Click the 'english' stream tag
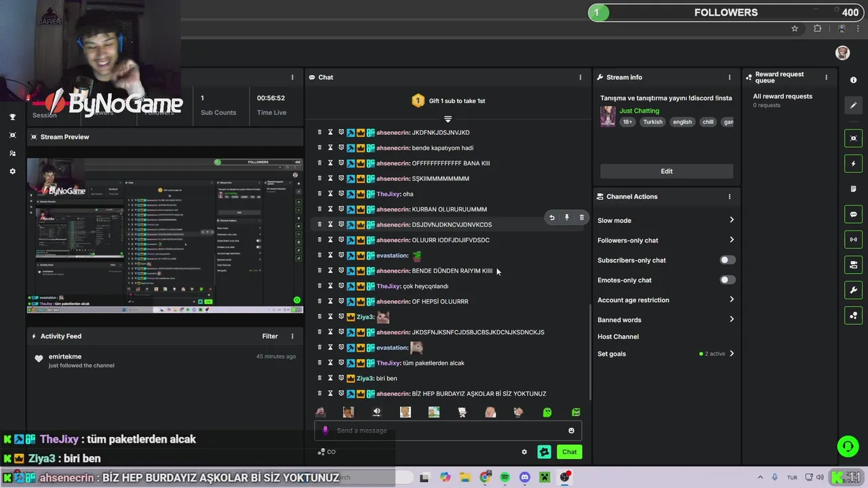 pos(682,122)
